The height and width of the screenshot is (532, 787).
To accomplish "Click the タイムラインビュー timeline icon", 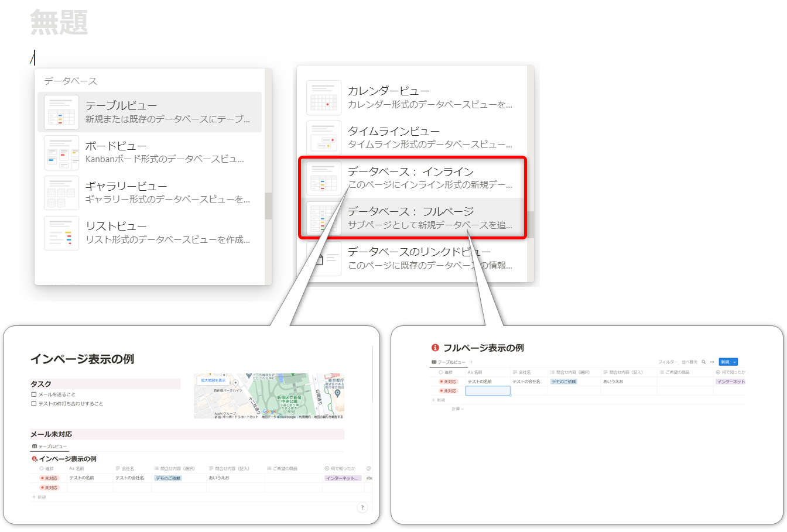I will click(x=324, y=138).
